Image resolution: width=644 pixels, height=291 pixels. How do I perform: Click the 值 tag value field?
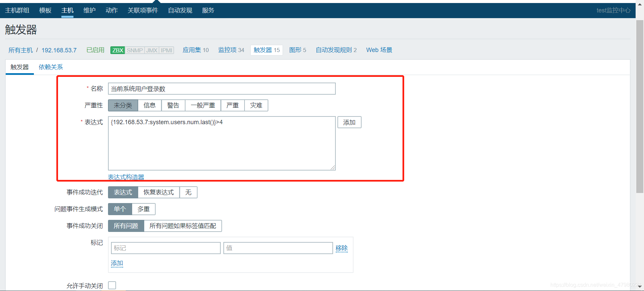[278, 248]
